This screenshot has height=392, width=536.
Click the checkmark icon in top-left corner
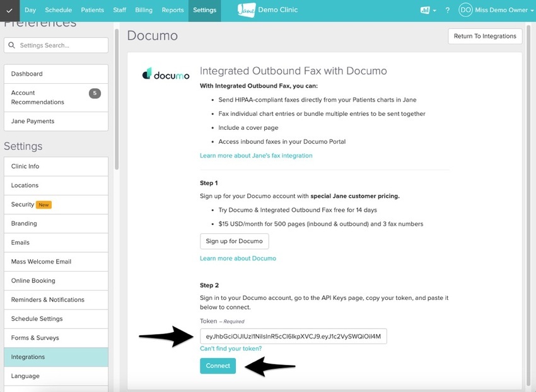coord(9,11)
